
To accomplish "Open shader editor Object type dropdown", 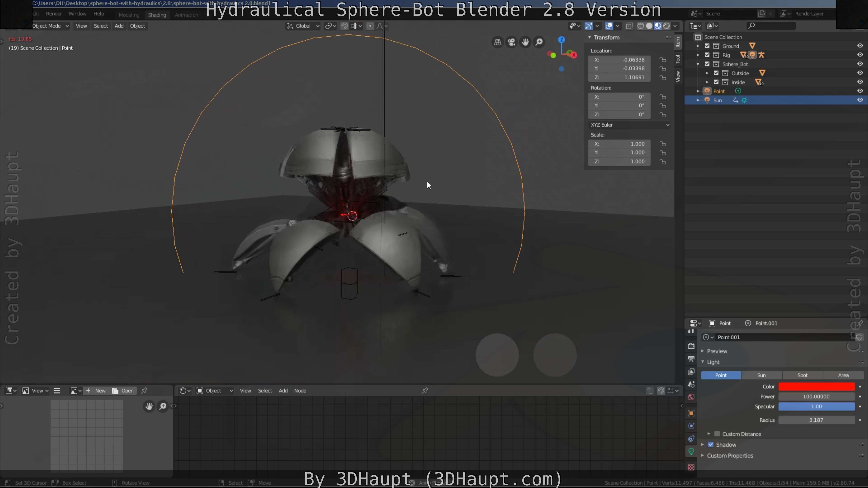I will (x=215, y=391).
